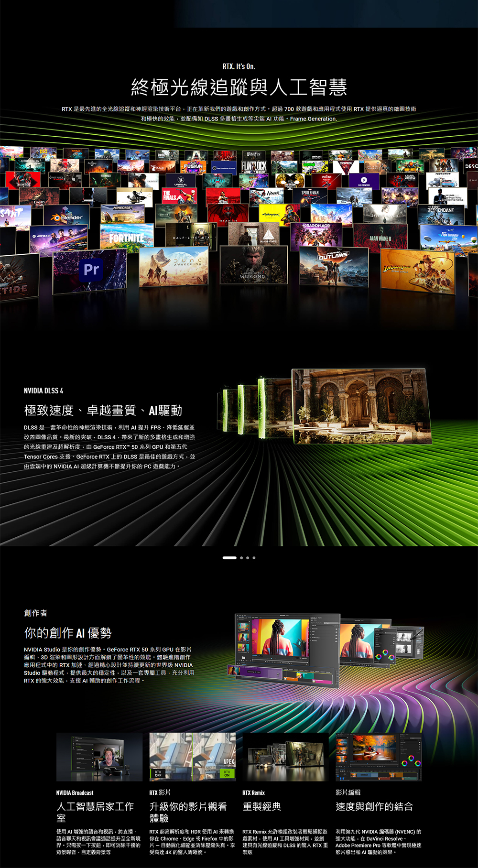Screen dimensions: 478x868
Task: Show the fourth carousel slide dot
Action: (x=254, y=558)
